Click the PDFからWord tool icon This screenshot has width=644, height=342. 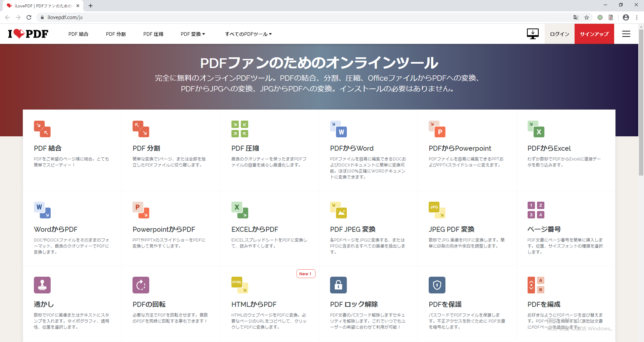click(x=338, y=129)
